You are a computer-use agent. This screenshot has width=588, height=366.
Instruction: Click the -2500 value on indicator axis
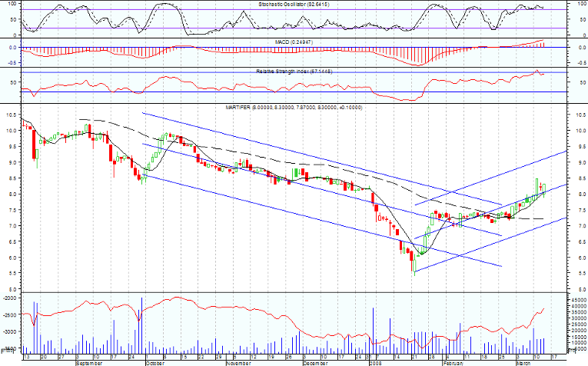pos(10,314)
